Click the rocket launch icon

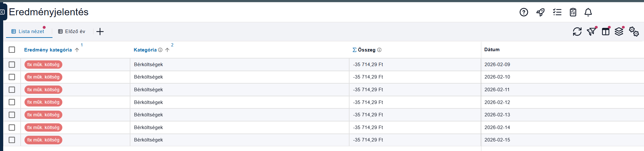click(540, 12)
